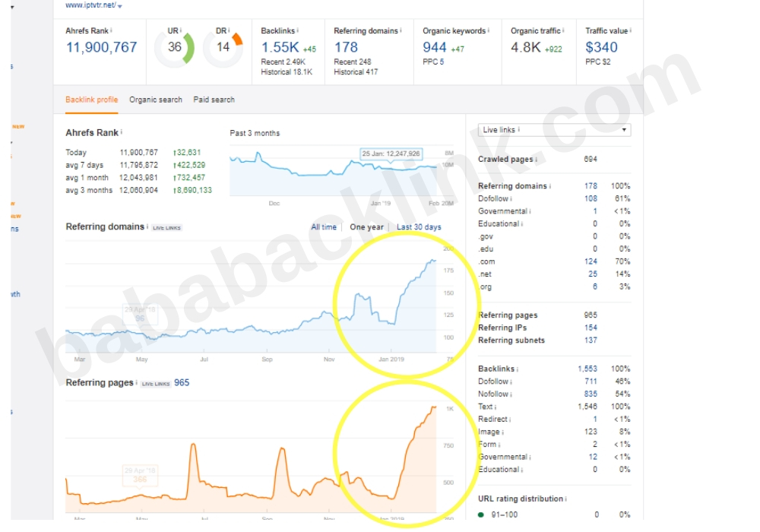Click the info icon beside Traffic value
This screenshot has width=760, height=532.
point(631,30)
